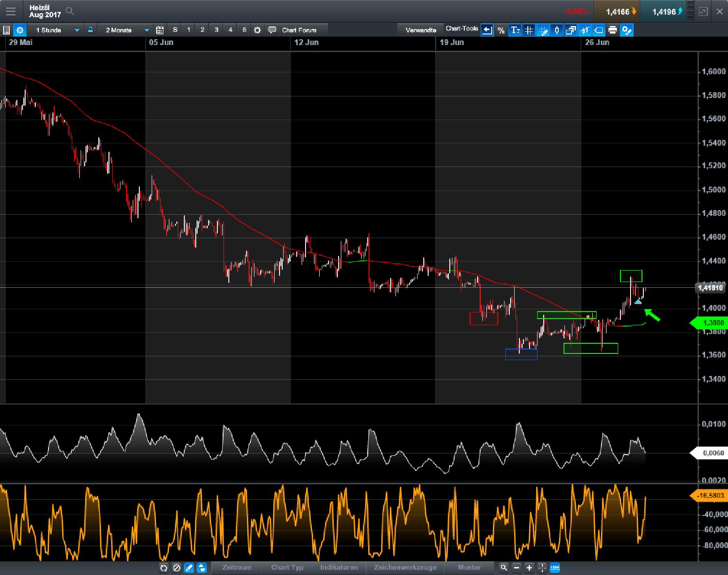Click the print chart icon
728x575 pixels.
[x=612, y=30]
